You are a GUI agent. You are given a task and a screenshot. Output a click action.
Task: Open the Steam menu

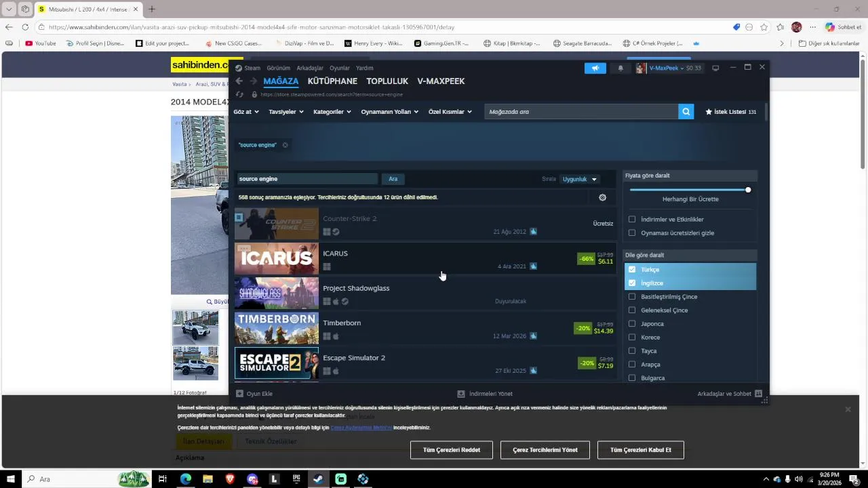pyautogui.click(x=252, y=68)
